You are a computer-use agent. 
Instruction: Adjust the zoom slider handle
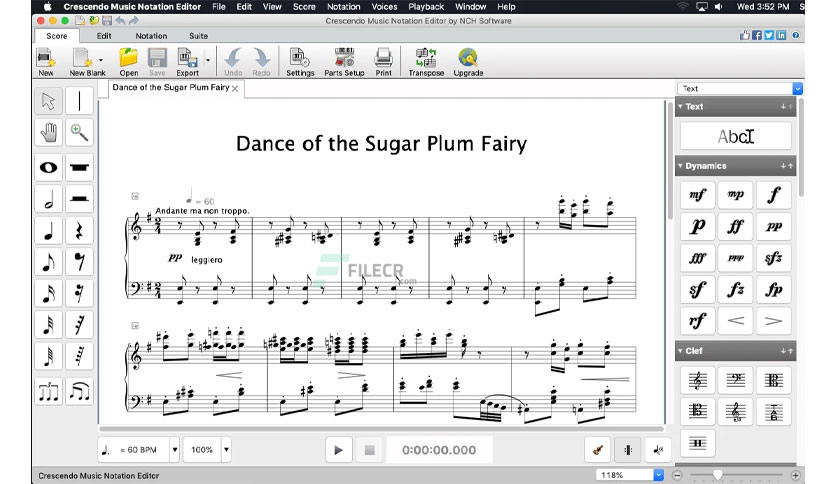pos(718,474)
